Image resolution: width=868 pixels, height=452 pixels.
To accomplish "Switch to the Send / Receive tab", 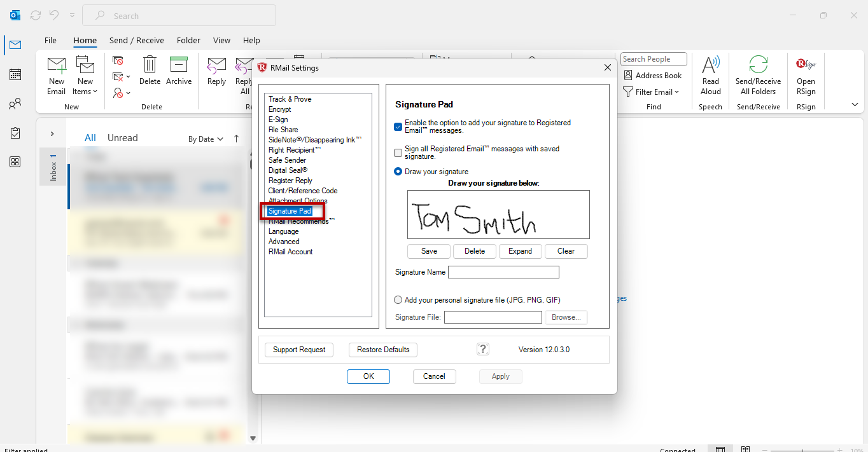I will (x=137, y=40).
